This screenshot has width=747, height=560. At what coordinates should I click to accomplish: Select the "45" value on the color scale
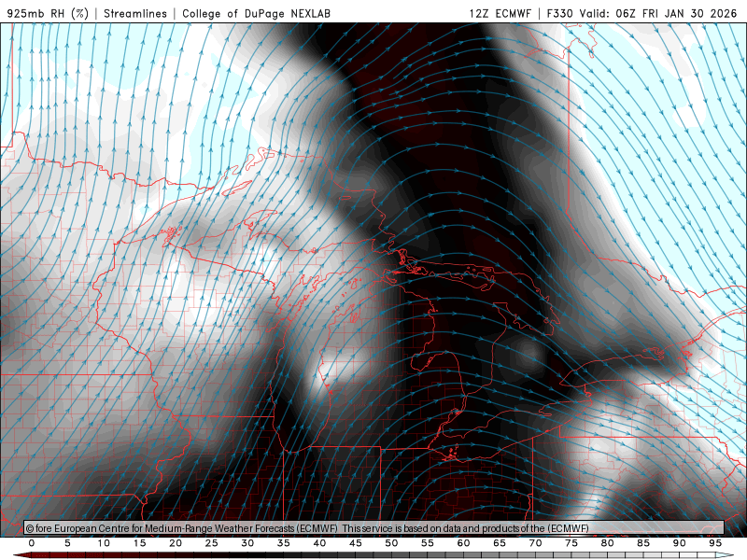(356, 543)
